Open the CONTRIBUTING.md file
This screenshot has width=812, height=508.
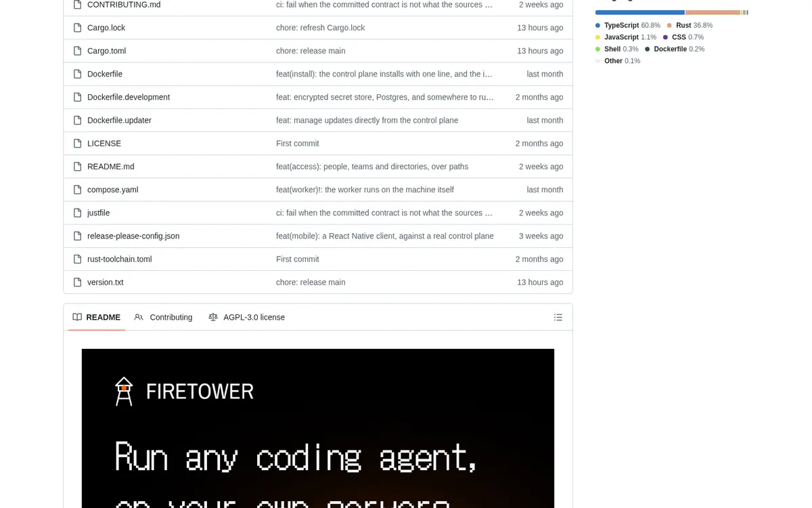point(124,5)
